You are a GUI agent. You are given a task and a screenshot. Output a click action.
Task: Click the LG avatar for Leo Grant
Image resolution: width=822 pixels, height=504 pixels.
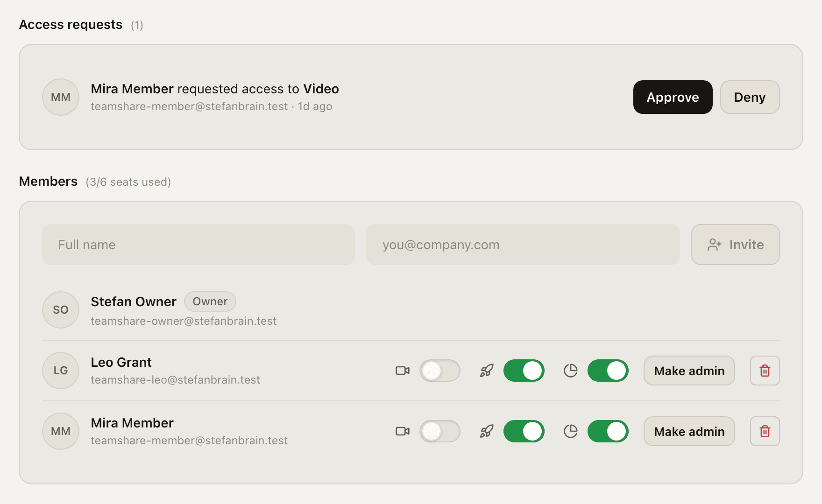point(61,371)
